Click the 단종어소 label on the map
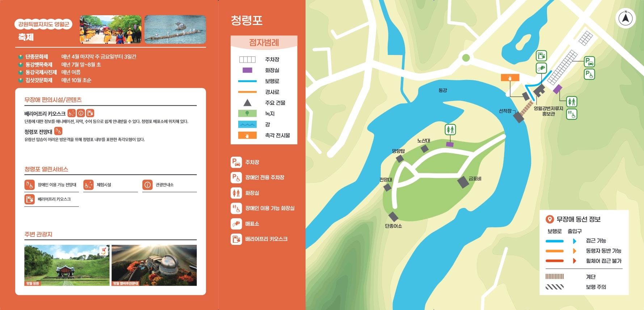 [x=393, y=226]
